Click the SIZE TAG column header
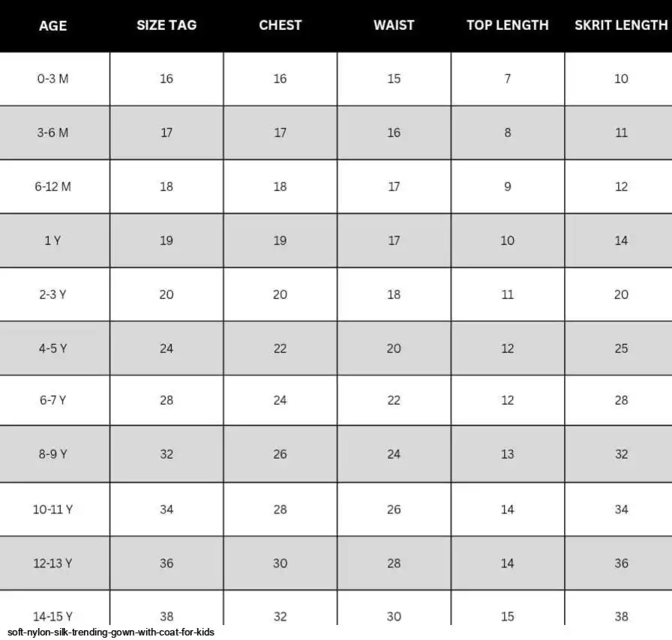The height and width of the screenshot is (640, 672). tap(166, 25)
